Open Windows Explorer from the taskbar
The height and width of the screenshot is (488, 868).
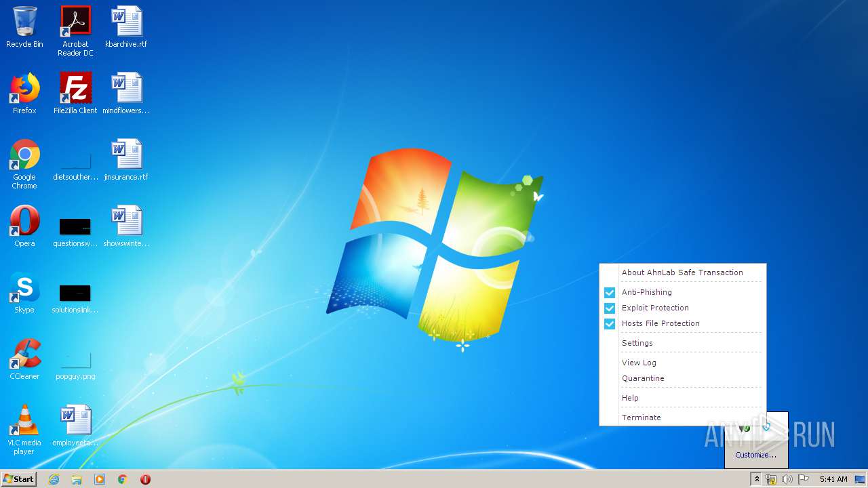tap(77, 479)
